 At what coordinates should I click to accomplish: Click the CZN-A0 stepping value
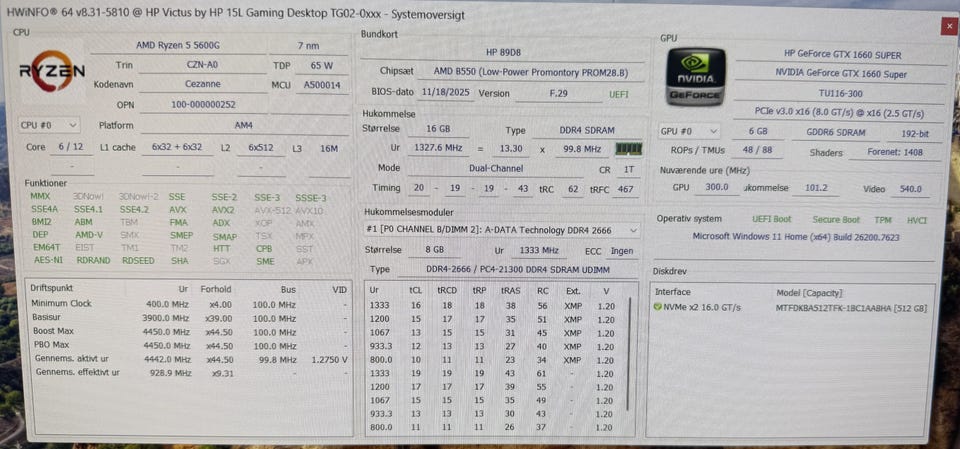tap(204, 65)
